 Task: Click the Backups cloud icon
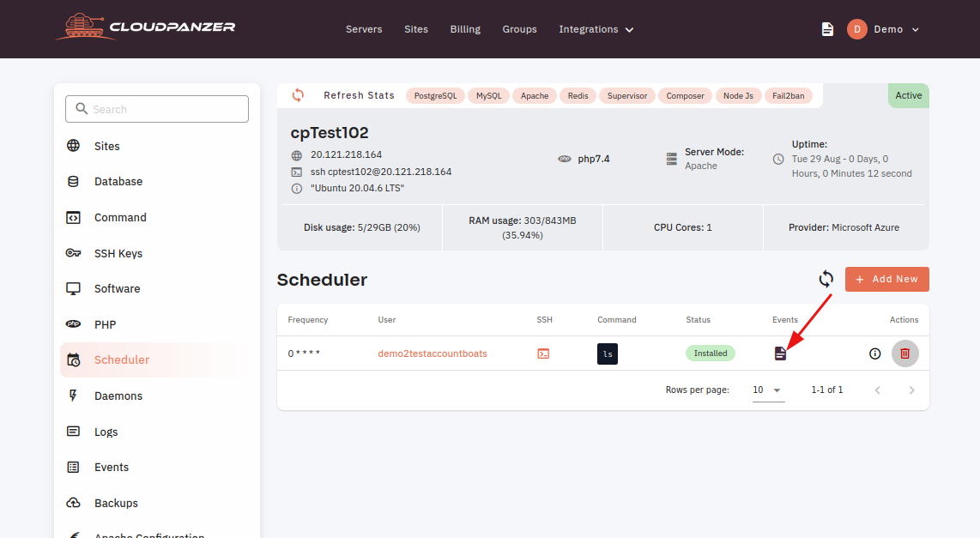tap(73, 502)
